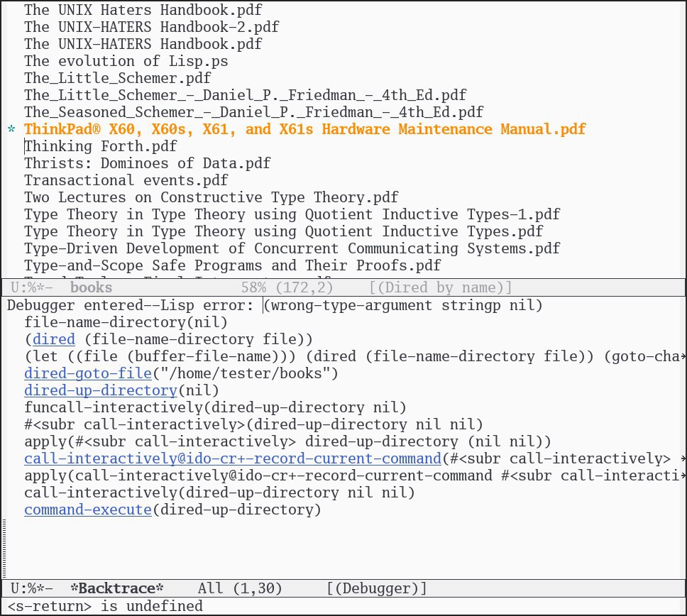Select Thrists: Dominoes of Data.pdf
687x616 pixels.
tap(148, 163)
